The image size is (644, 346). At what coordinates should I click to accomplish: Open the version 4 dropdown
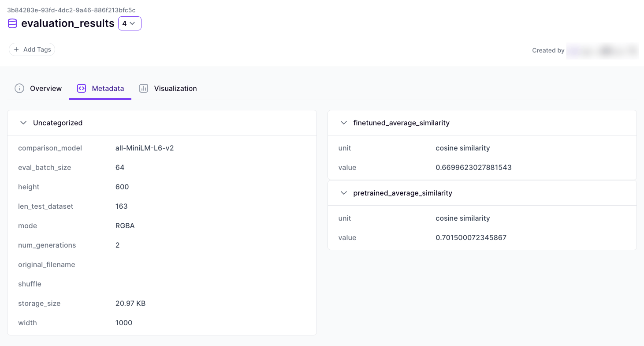point(130,23)
